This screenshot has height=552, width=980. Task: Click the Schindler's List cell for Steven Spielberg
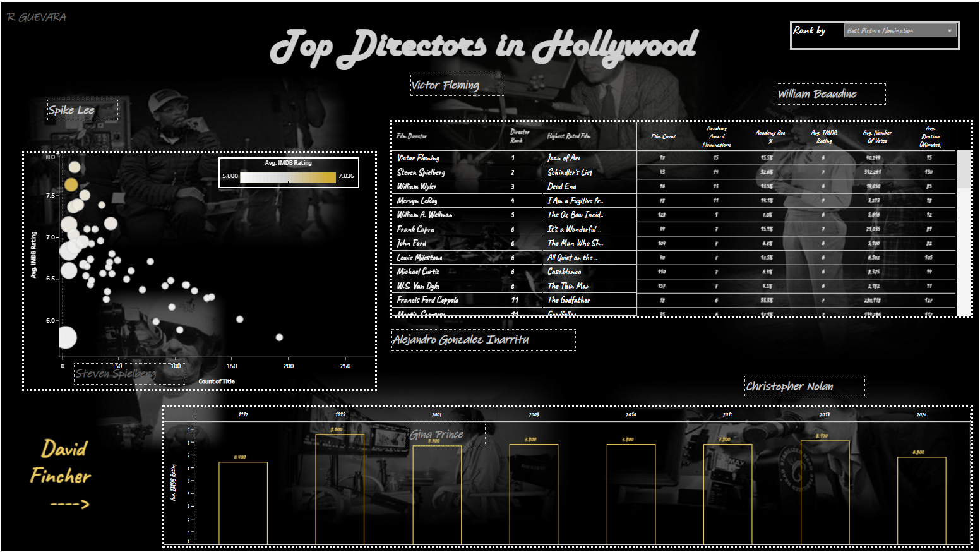click(x=569, y=172)
